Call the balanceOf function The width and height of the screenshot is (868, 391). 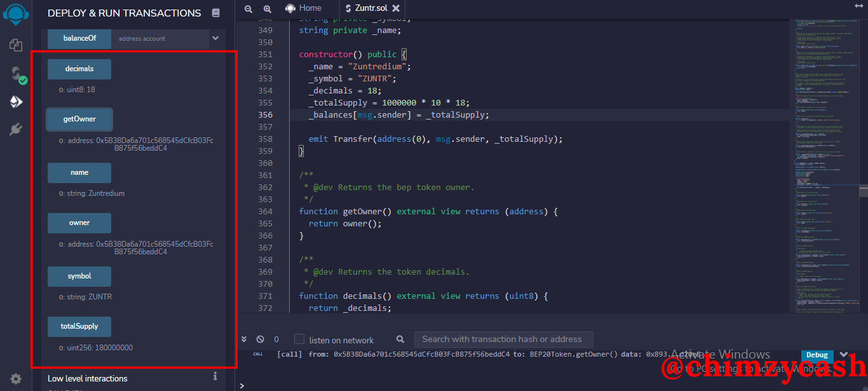[79, 38]
